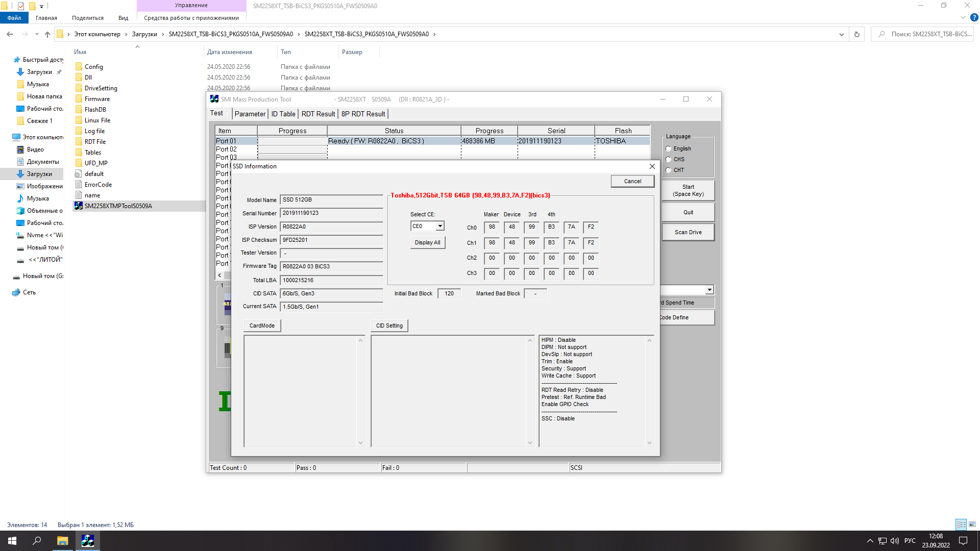Open the Главная ribbon tab
Screen dimensions: 980x551
(46, 18)
